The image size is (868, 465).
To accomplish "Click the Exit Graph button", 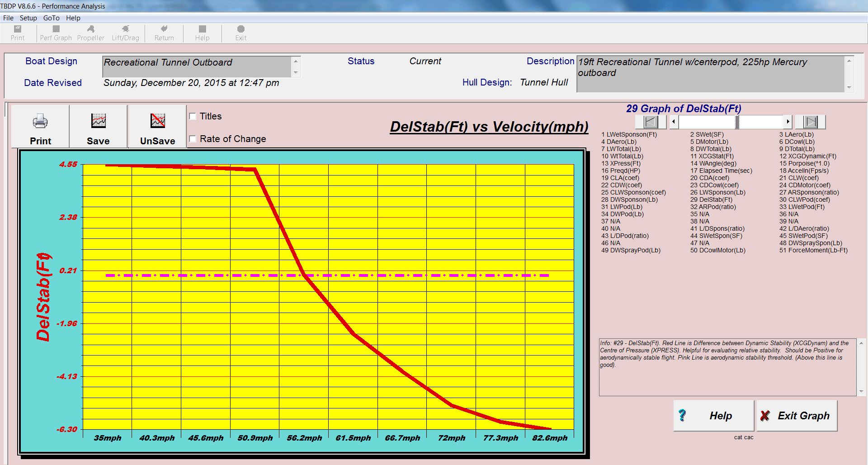I will [797, 416].
